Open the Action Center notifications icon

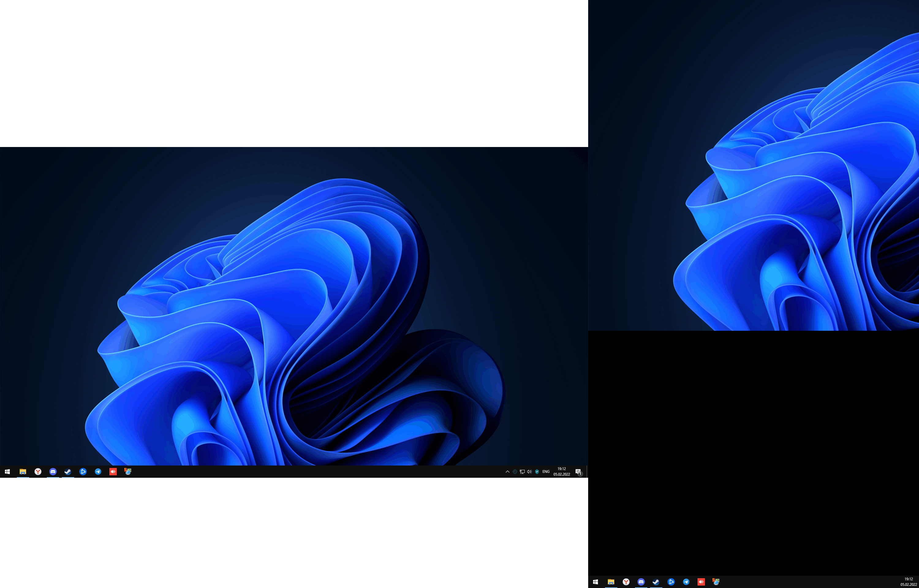[x=579, y=472]
